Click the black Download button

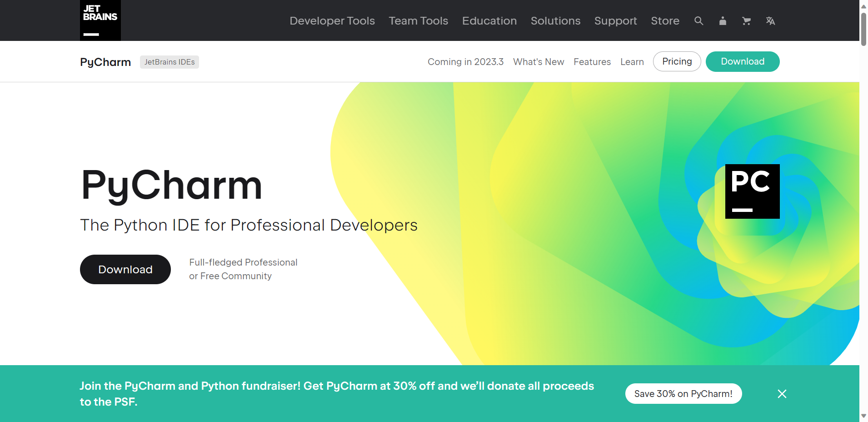(x=125, y=269)
